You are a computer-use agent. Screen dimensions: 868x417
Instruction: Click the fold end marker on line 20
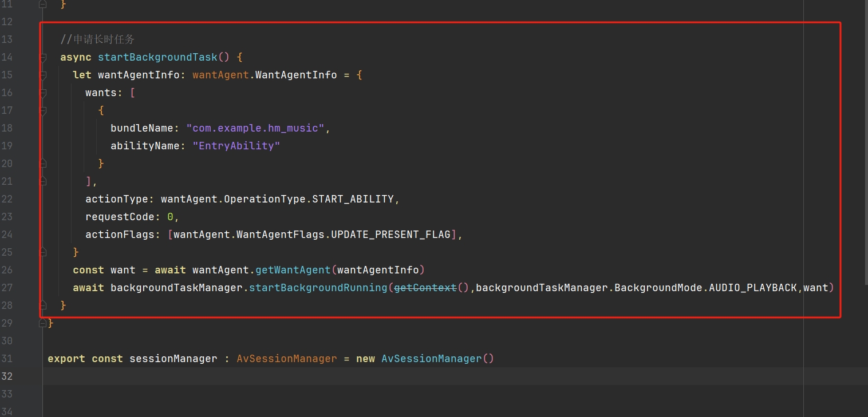coord(43,164)
